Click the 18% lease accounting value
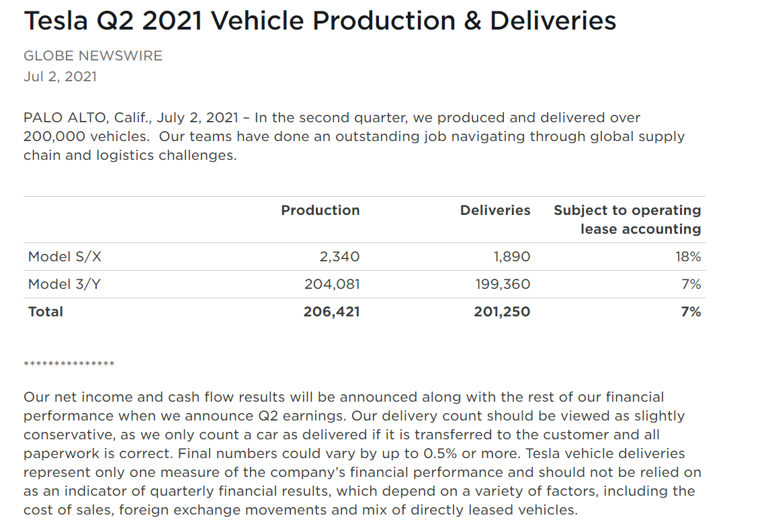The width and height of the screenshot is (770, 532). point(688,257)
